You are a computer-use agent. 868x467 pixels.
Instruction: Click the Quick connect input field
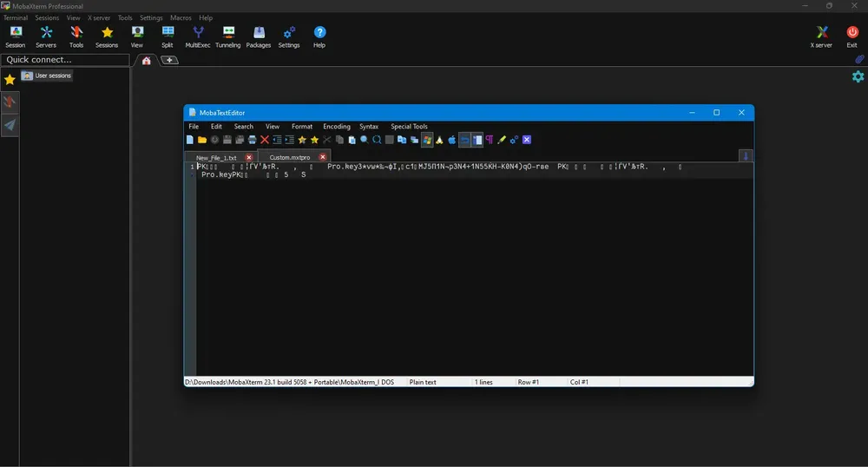pos(65,60)
